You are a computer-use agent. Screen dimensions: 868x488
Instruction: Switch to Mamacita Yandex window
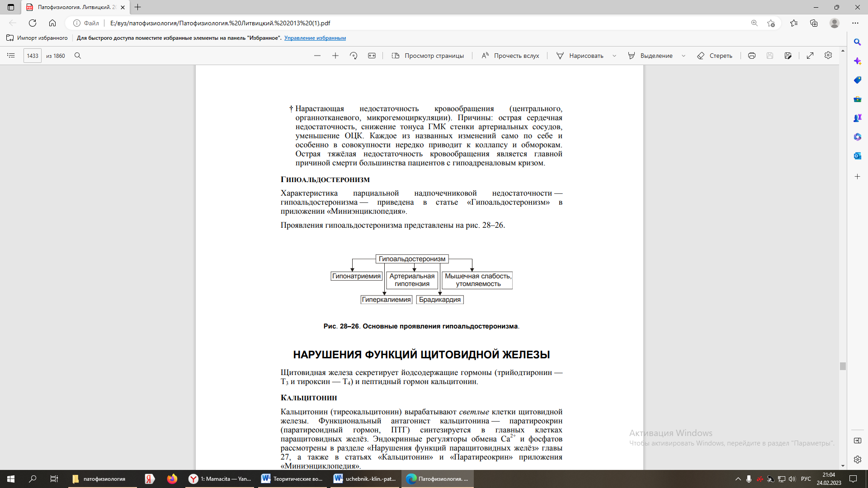pyautogui.click(x=220, y=479)
